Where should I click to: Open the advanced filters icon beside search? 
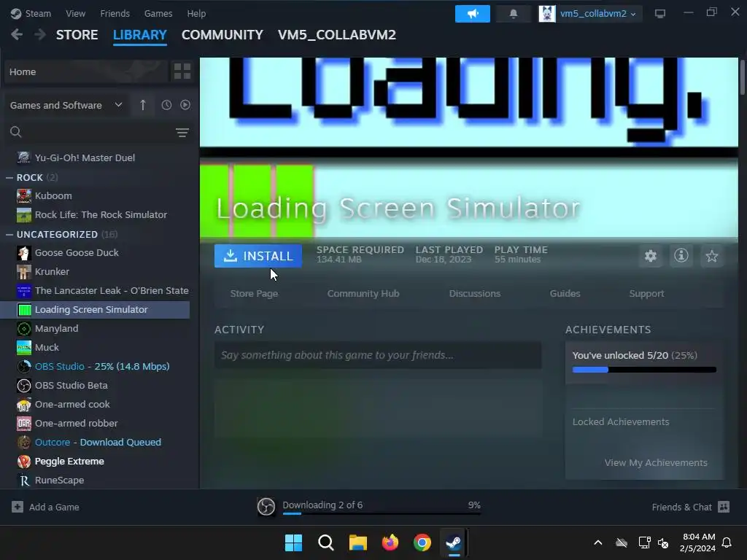pos(182,133)
